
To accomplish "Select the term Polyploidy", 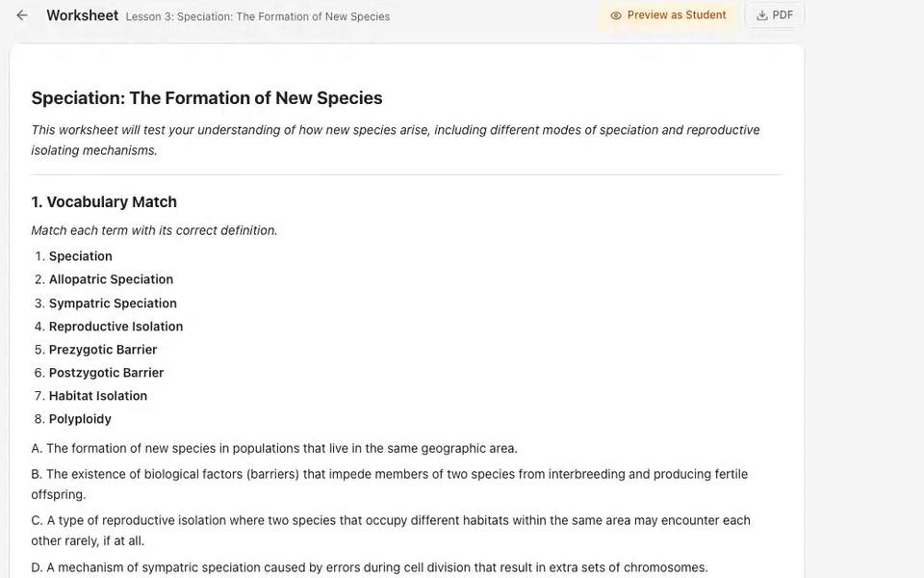I will [80, 419].
